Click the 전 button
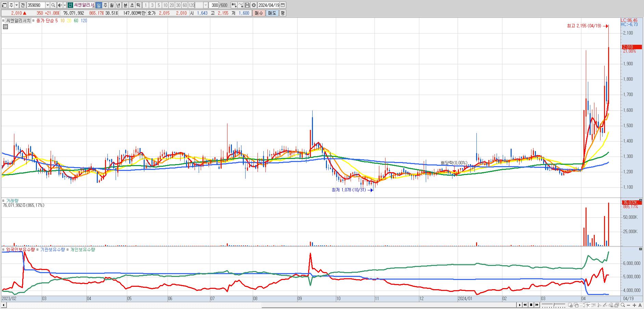 (x=23, y=5)
